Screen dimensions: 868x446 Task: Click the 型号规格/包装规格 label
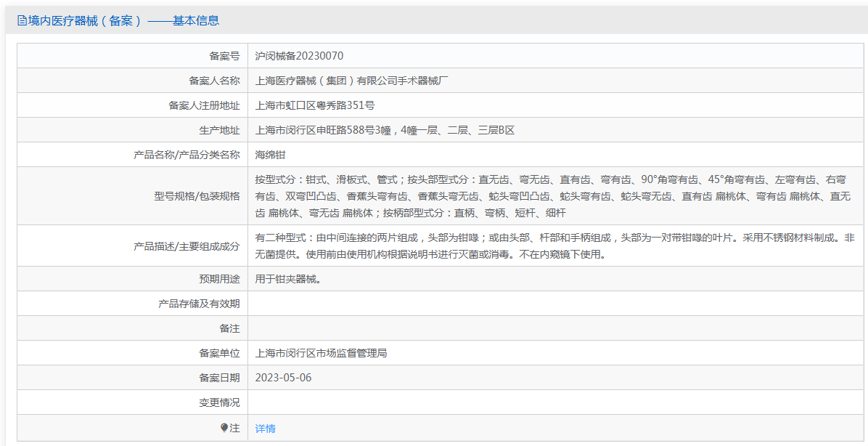click(x=197, y=196)
